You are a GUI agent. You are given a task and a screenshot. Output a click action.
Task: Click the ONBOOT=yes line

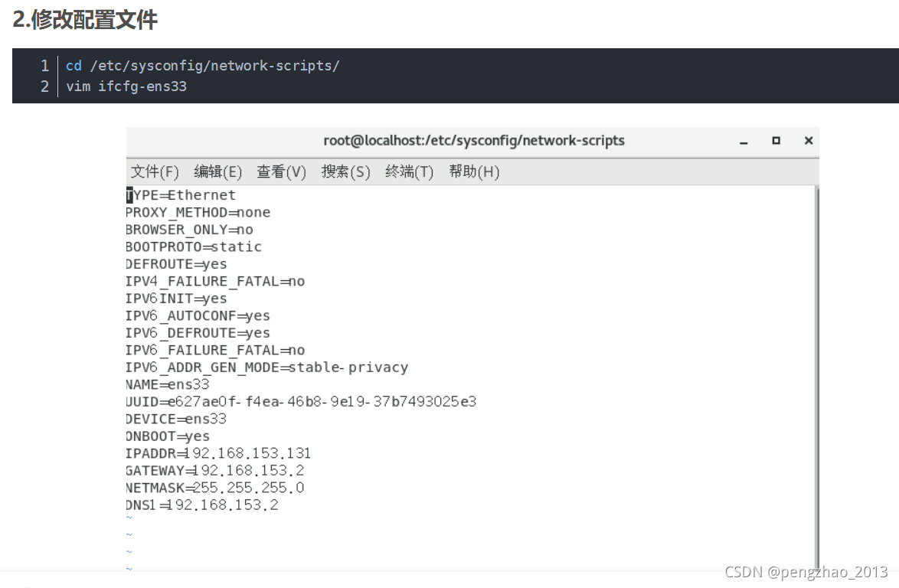pos(168,436)
